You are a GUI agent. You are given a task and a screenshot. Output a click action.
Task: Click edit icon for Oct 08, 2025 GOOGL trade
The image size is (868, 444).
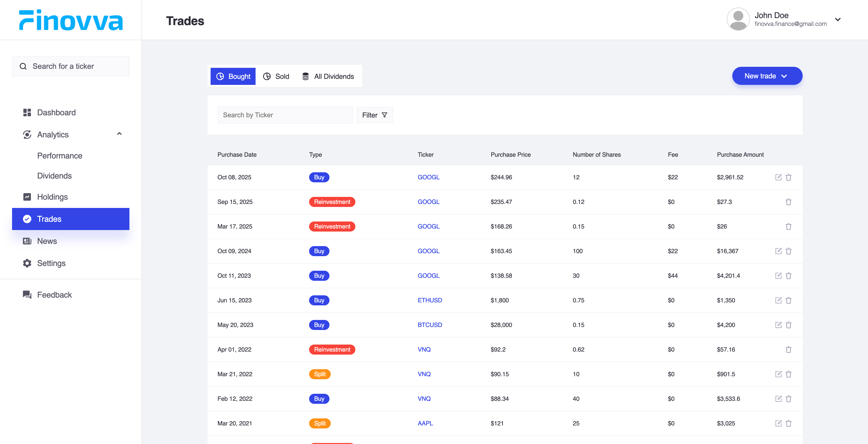(778, 177)
